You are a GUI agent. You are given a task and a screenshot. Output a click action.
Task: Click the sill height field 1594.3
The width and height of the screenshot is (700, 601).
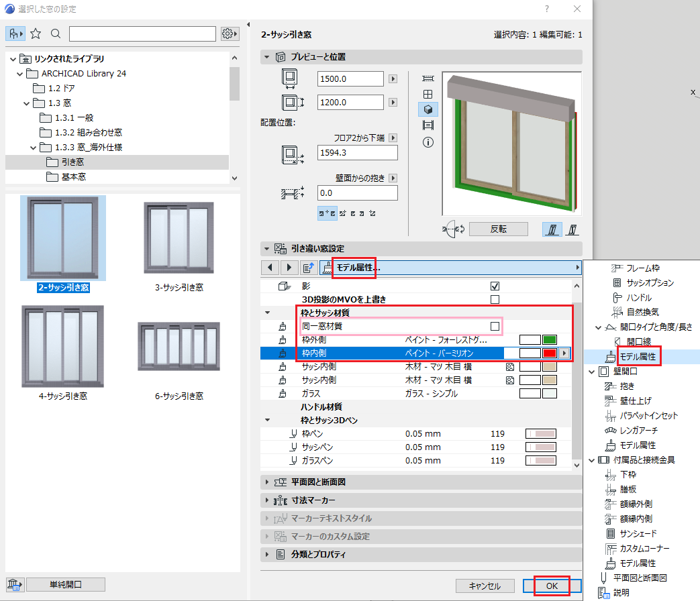click(x=358, y=152)
